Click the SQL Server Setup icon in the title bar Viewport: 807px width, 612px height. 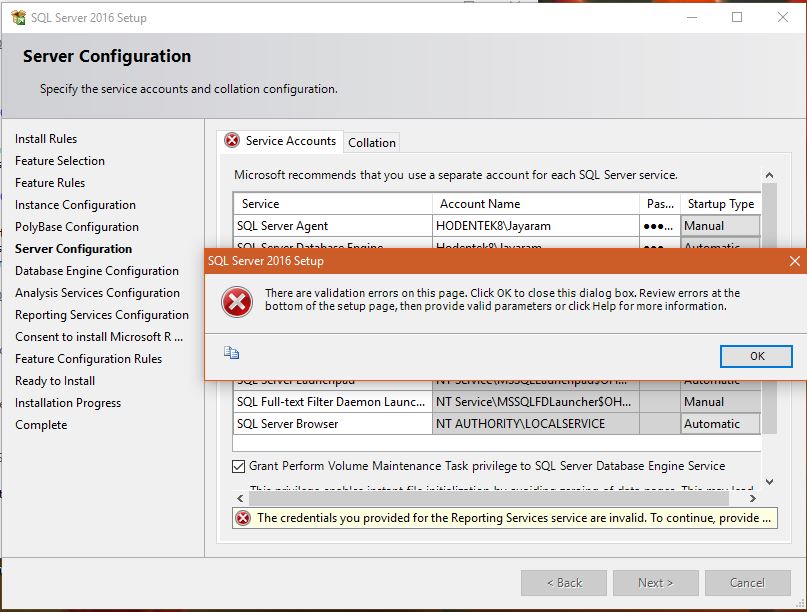[16, 17]
